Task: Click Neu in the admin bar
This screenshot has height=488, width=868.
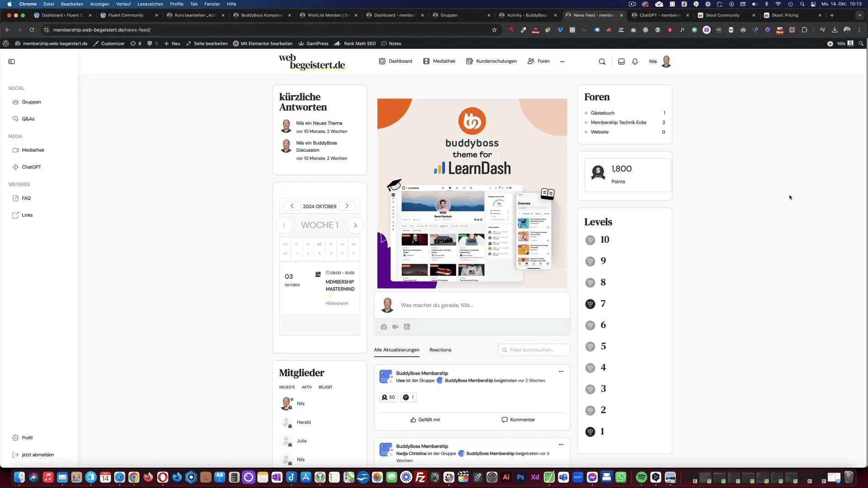Action: (x=172, y=43)
